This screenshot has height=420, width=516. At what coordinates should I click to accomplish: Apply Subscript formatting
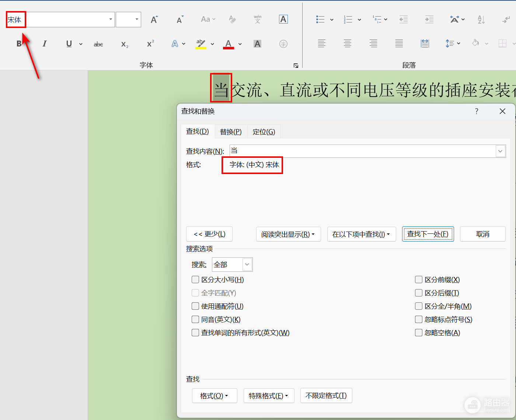(x=125, y=44)
